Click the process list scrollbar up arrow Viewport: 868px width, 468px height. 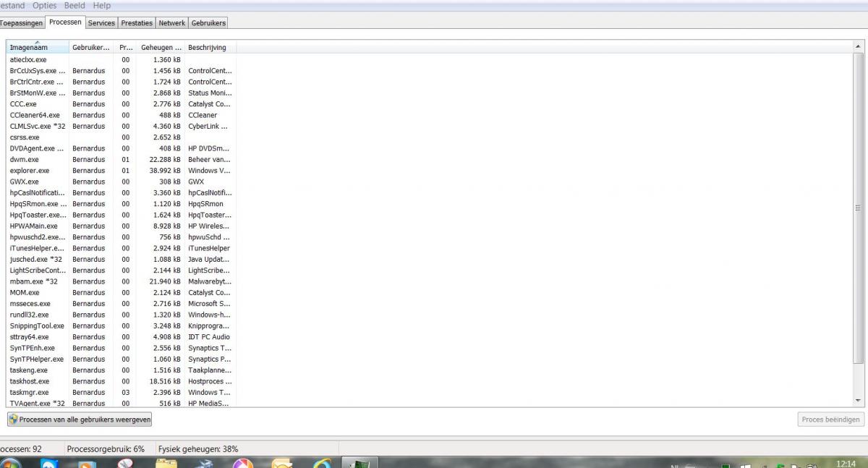[x=859, y=46]
